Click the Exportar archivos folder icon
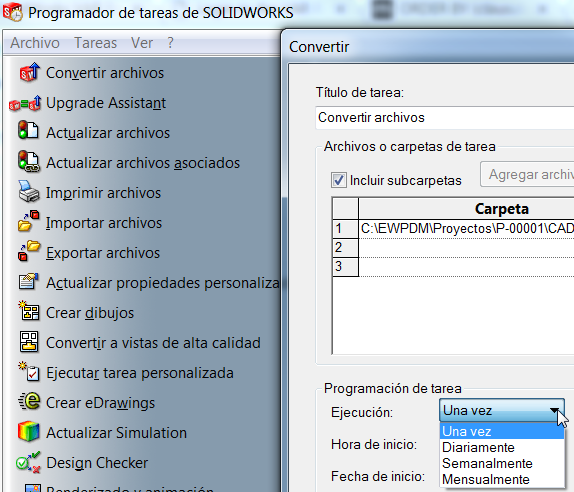This screenshot has height=492, width=574. click(29, 251)
